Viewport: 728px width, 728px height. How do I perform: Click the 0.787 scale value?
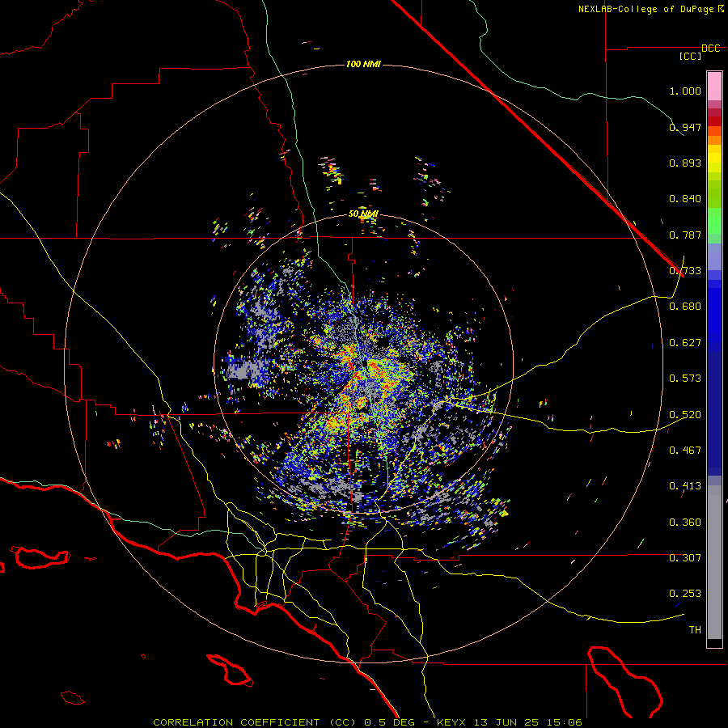(685, 235)
